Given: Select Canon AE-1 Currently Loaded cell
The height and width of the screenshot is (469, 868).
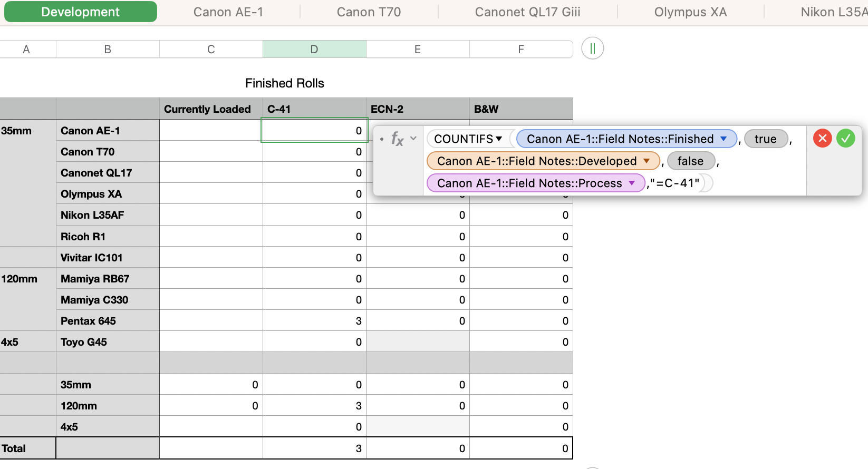Looking at the screenshot, I should [211, 130].
